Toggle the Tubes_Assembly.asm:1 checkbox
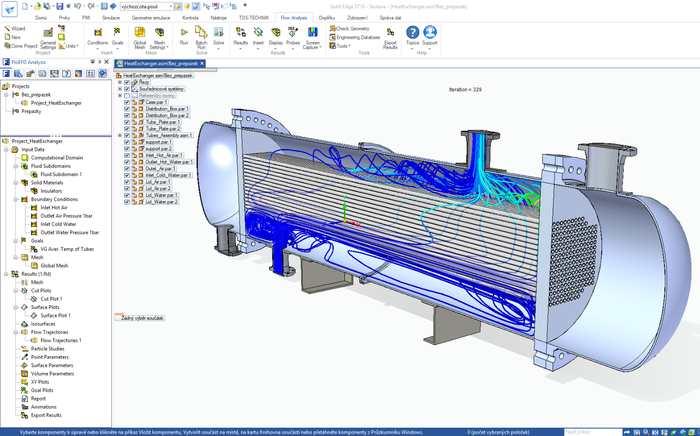The image size is (700, 436). 127,135
